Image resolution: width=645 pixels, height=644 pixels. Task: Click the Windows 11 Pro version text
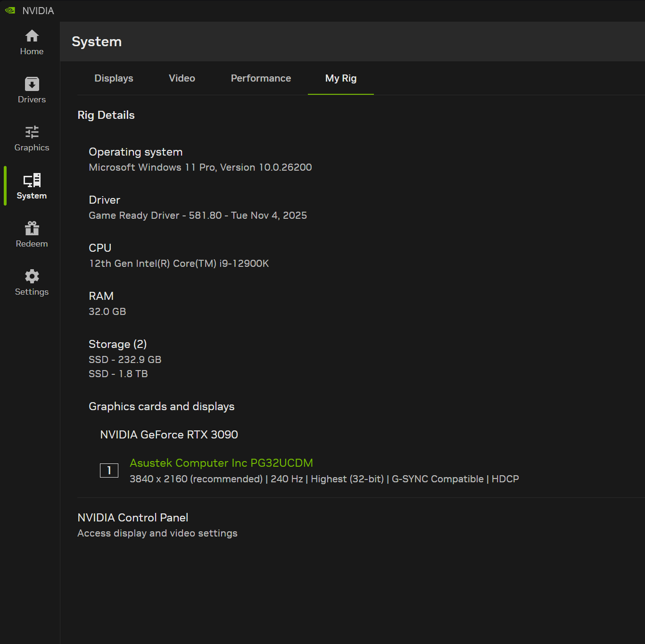pyautogui.click(x=200, y=167)
